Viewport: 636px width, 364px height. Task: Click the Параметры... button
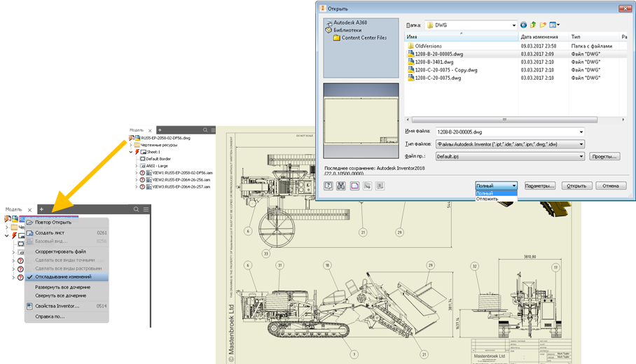(539, 185)
